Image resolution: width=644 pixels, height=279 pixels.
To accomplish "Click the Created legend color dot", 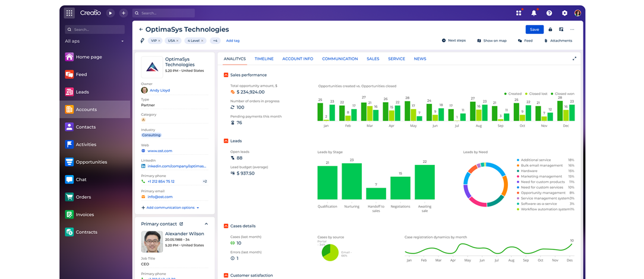I will click(505, 94).
